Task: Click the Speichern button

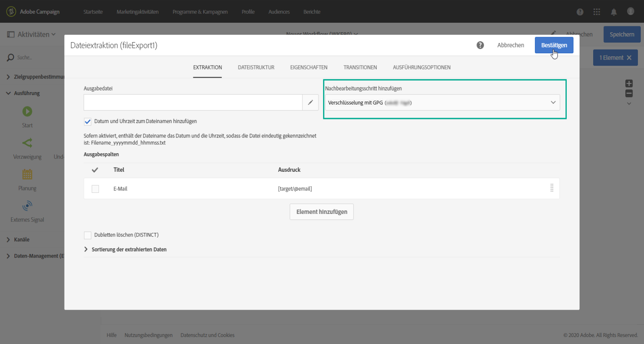Action: [622, 34]
